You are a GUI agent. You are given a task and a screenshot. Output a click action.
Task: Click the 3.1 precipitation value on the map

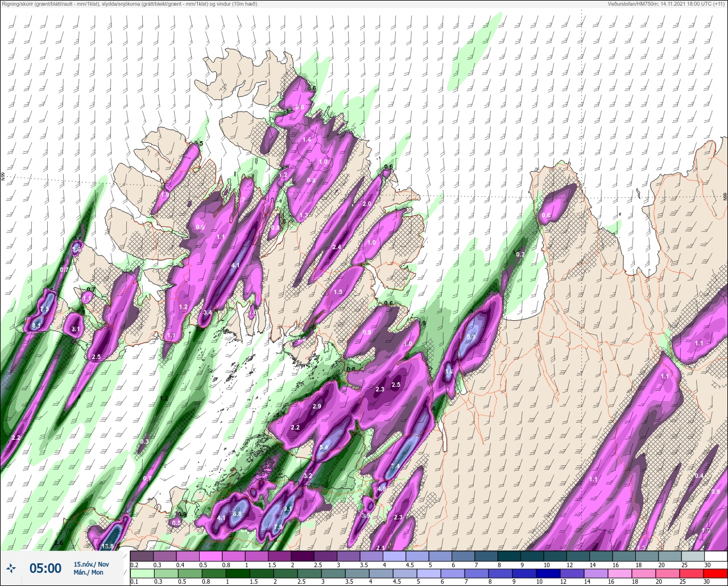[76, 329]
